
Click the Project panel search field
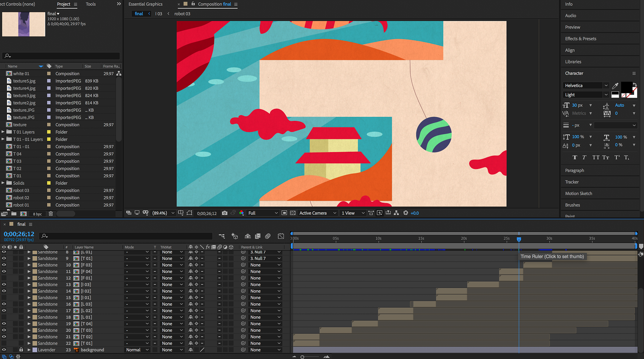[x=61, y=56]
